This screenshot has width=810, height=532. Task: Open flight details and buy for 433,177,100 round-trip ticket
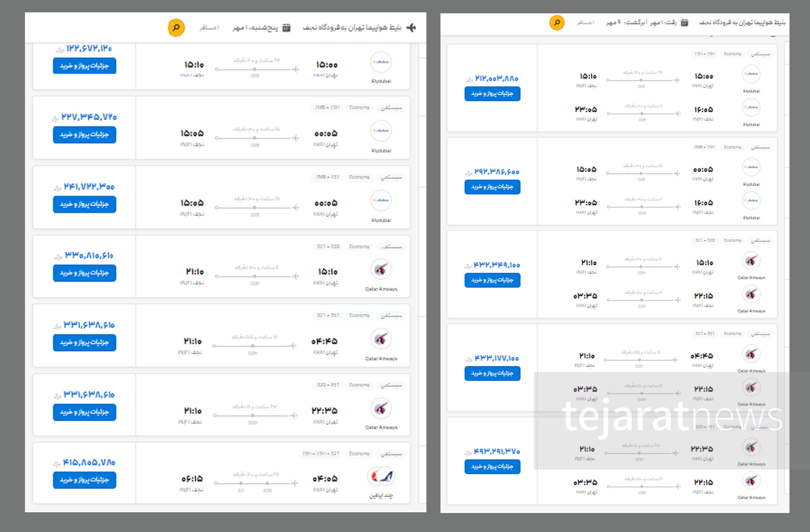pyautogui.click(x=492, y=373)
